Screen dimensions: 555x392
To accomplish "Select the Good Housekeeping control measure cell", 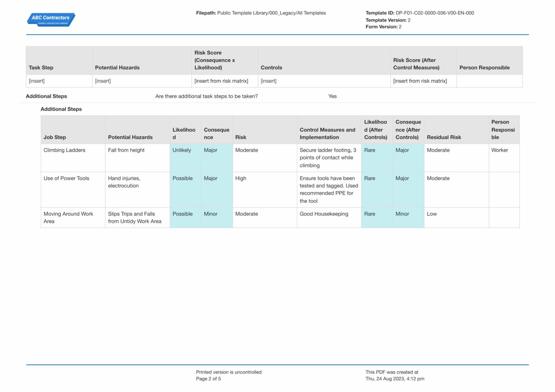I will click(x=324, y=214).
